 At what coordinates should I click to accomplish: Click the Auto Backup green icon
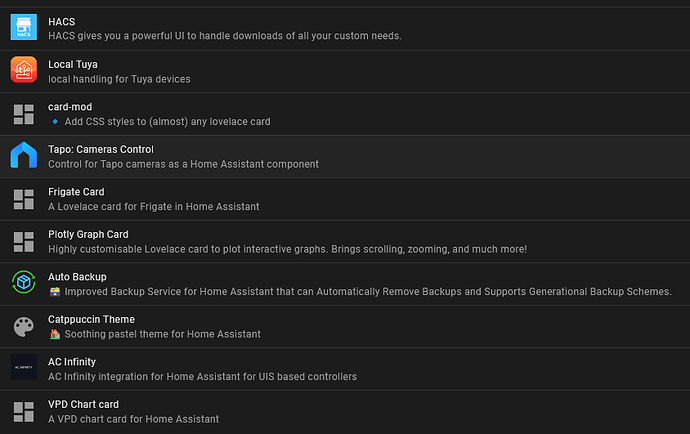point(23,282)
